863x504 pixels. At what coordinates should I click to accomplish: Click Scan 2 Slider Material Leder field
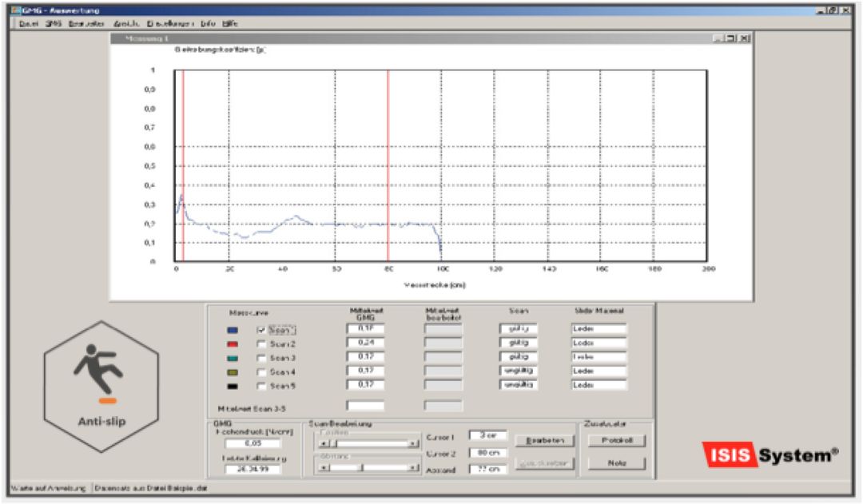click(599, 343)
